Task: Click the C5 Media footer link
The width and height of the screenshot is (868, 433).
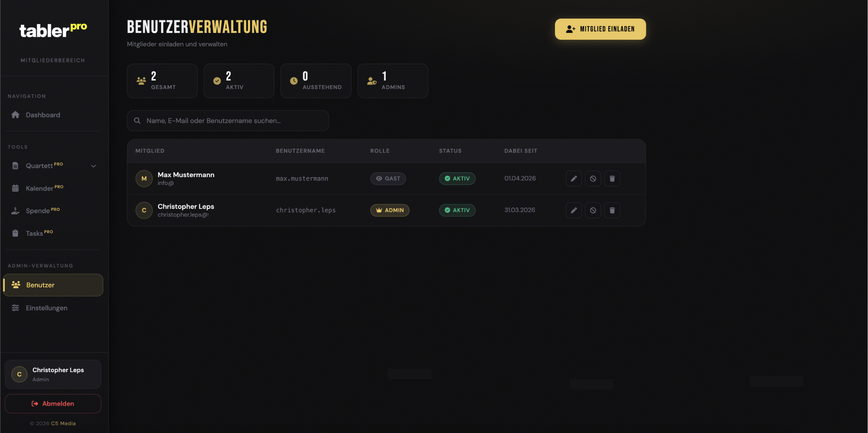Action: [63, 423]
